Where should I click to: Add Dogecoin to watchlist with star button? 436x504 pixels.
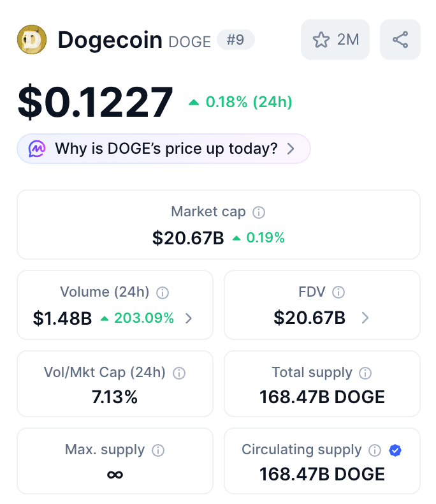point(335,40)
